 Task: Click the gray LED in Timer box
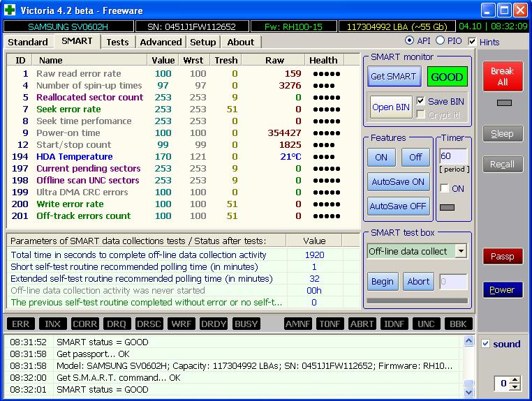tap(448, 207)
